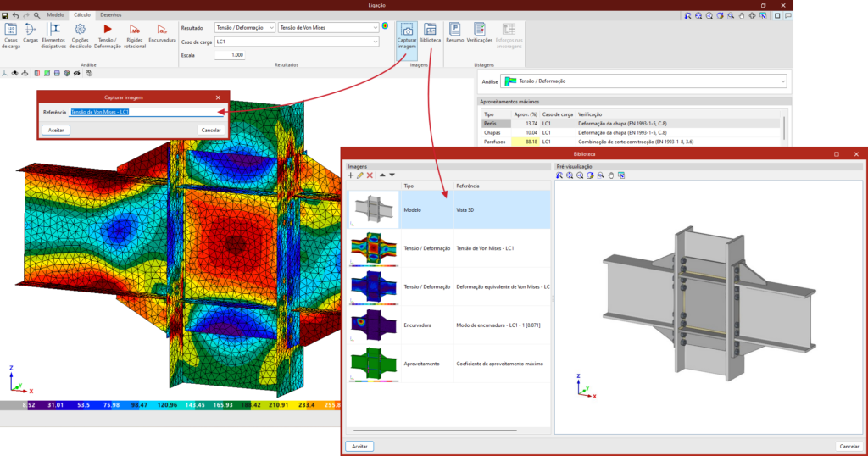Click the Referência text field

[x=146, y=112]
